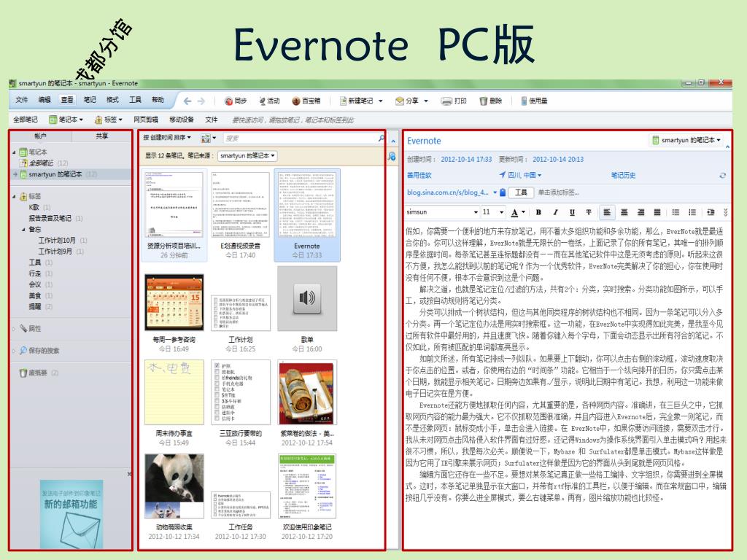Open the 分享 dropdown arrow
The height and width of the screenshot is (560, 747).
point(426,101)
